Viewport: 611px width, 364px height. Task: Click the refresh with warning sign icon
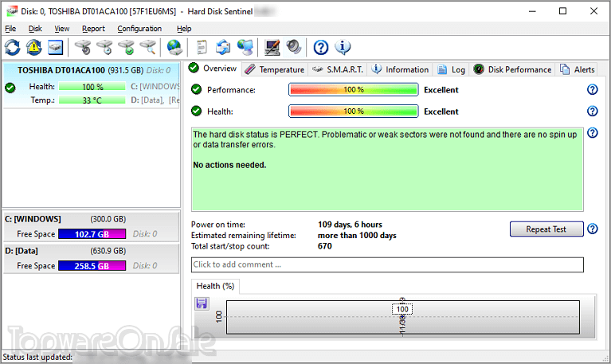pyautogui.click(x=34, y=48)
